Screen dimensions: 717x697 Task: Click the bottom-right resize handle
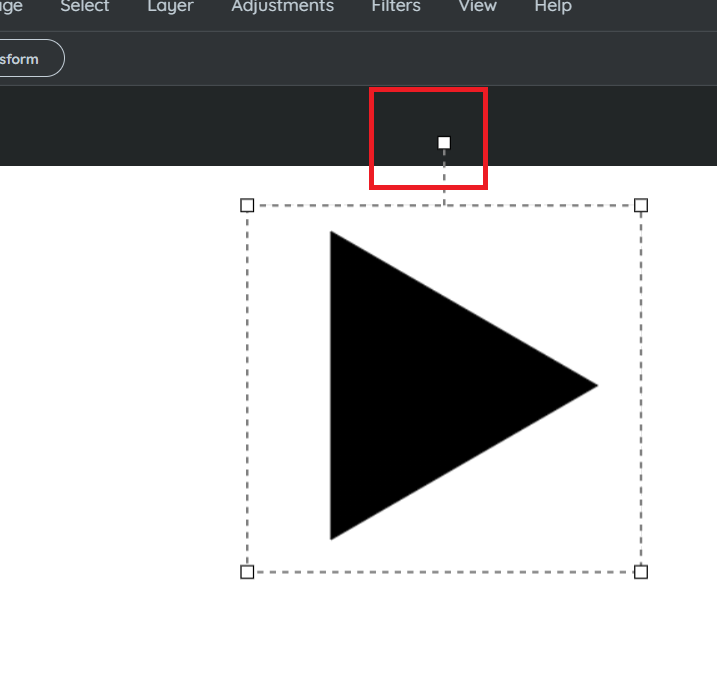click(641, 572)
